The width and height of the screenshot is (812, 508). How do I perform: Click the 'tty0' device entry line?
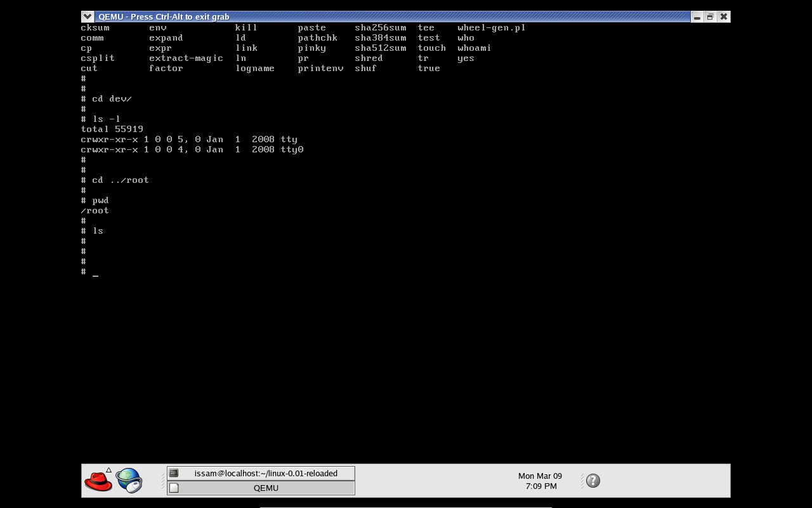[192, 150]
